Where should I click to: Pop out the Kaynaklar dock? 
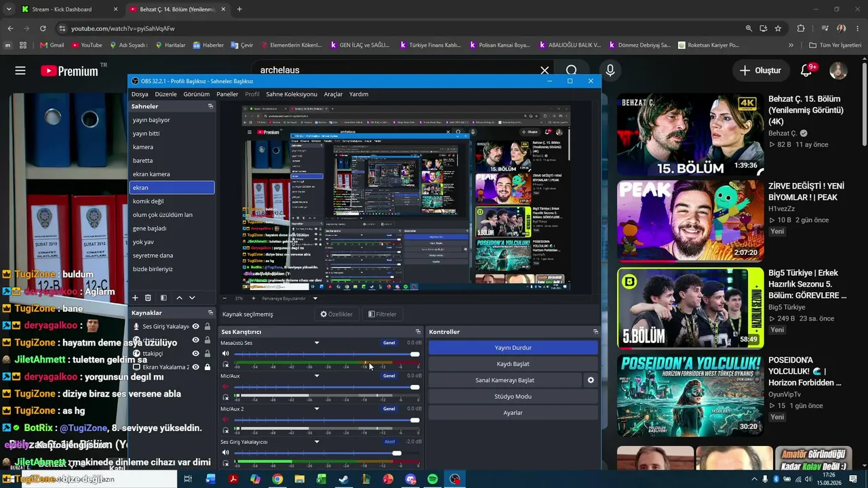(210, 313)
